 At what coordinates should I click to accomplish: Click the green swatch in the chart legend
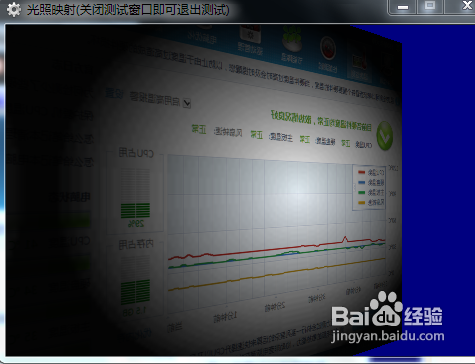[362, 192]
